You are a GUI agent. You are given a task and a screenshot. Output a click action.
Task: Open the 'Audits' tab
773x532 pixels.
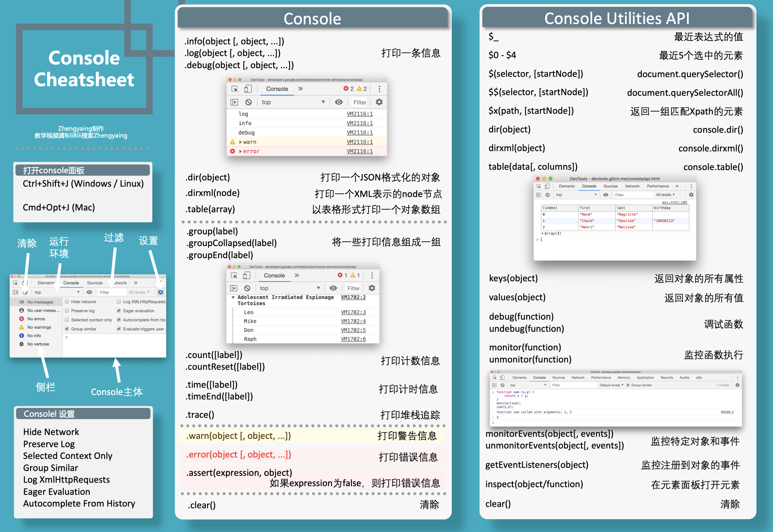[x=684, y=378]
